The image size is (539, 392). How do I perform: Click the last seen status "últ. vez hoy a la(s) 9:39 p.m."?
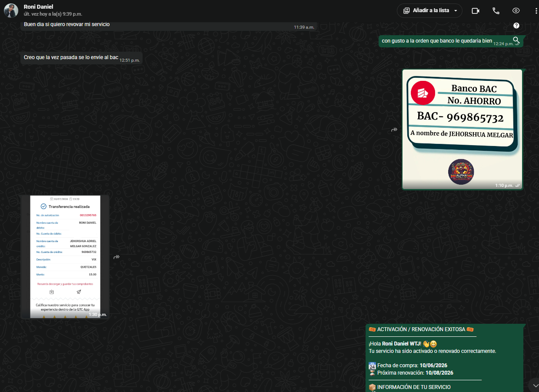tap(53, 14)
